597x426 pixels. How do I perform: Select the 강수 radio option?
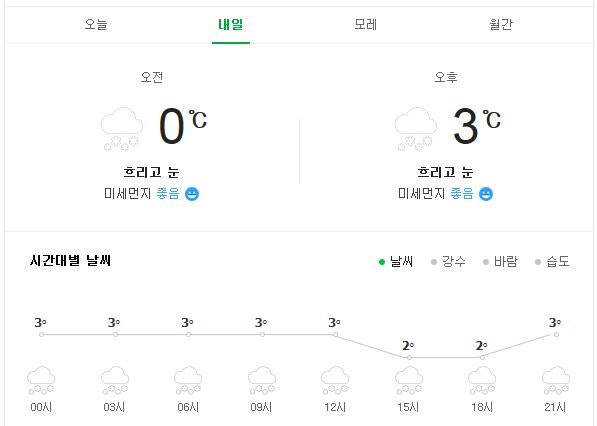pos(448,262)
